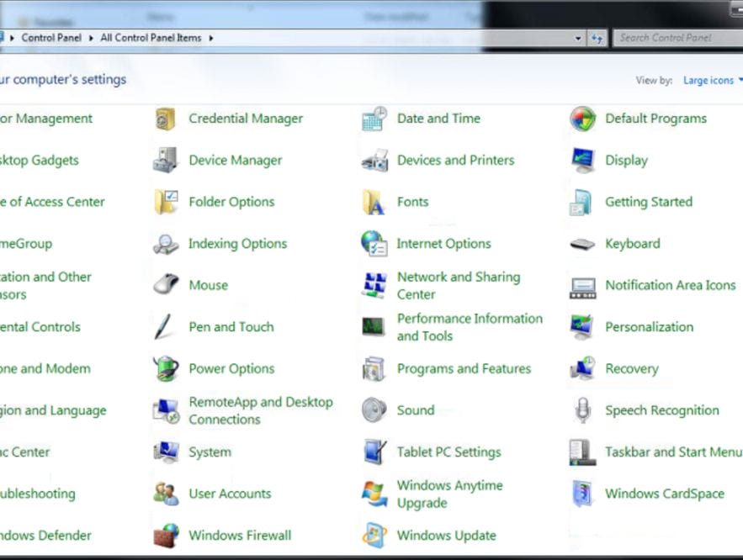Image resolution: width=743 pixels, height=560 pixels.
Task: Open Windows Firewall settings
Action: pos(239,536)
